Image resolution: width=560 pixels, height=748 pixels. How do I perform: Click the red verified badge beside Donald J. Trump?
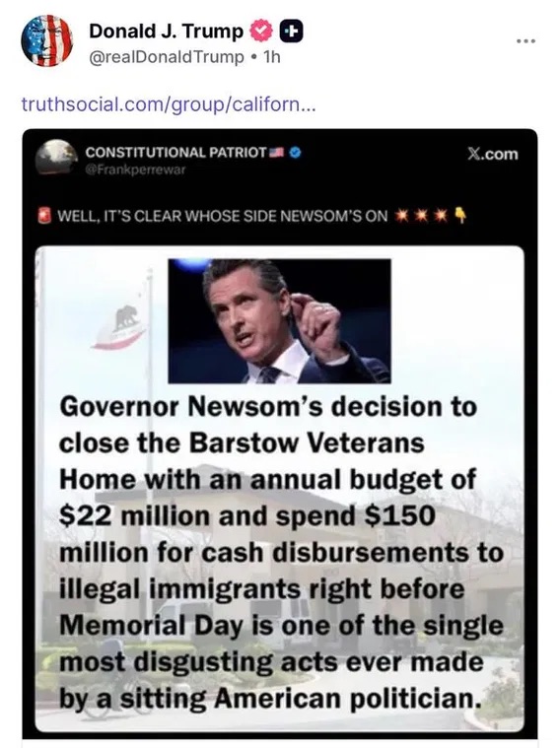[x=260, y=32]
